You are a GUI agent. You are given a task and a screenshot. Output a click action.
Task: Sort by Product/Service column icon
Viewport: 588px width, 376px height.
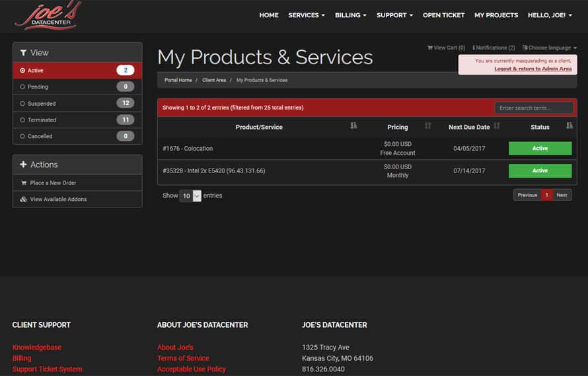(353, 126)
